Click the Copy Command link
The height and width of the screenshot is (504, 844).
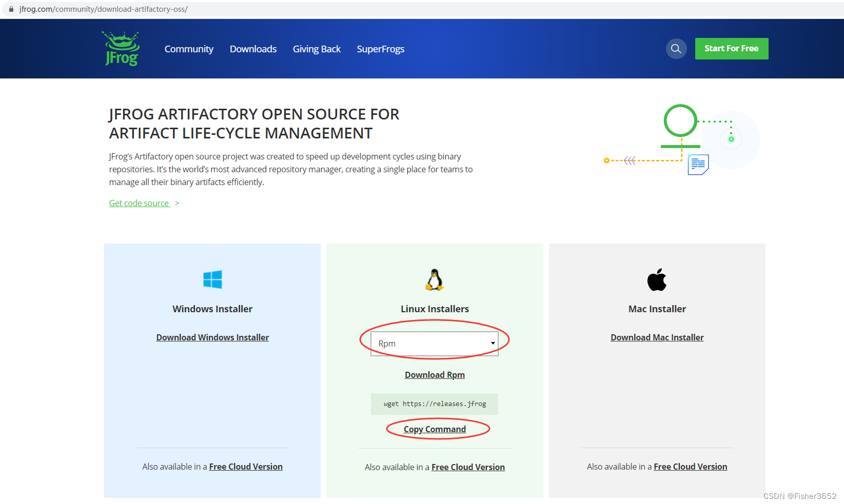pos(435,429)
